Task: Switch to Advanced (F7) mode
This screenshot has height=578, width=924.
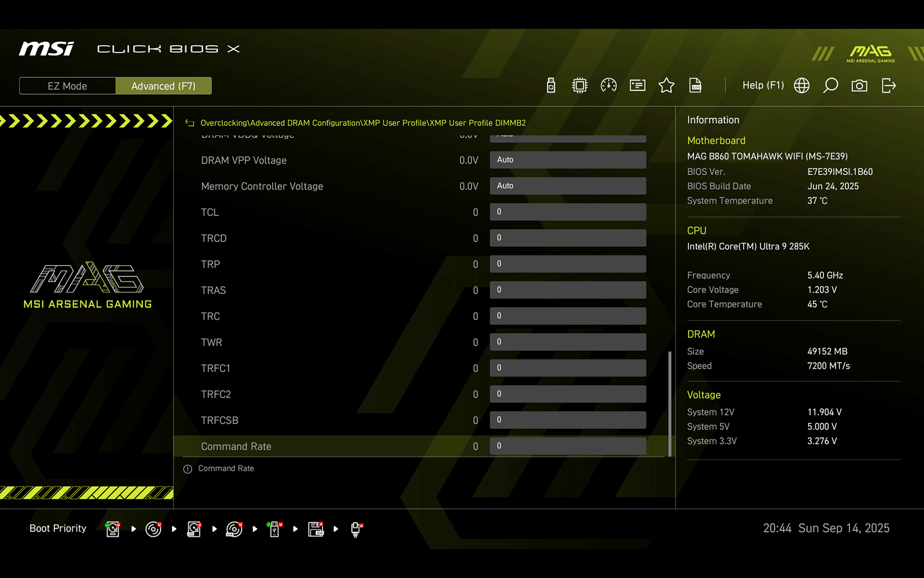Action: (163, 86)
